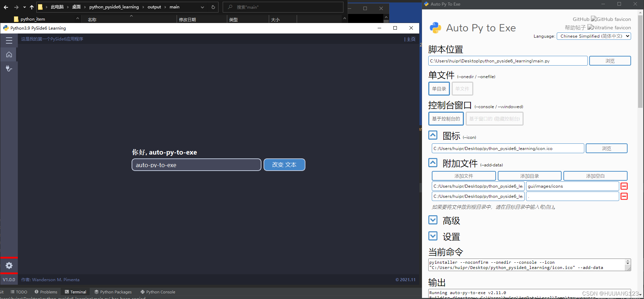Go back in File Explorer
The width and height of the screenshot is (644, 299).
[x=6, y=7]
